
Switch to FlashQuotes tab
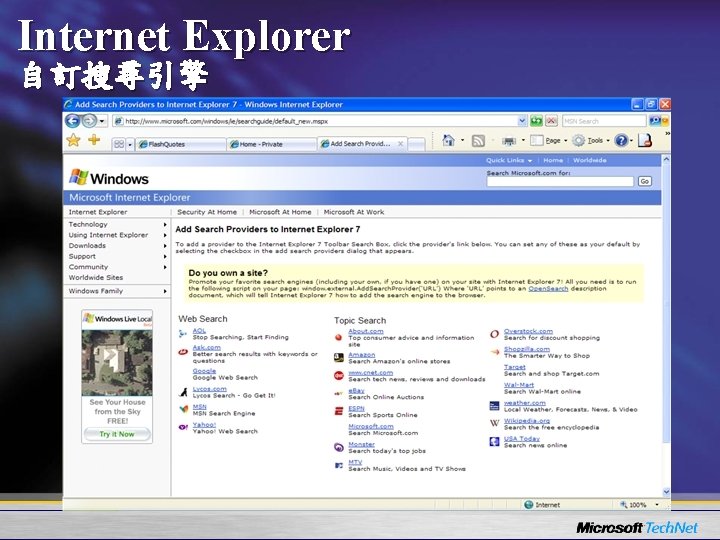(x=180, y=144)
